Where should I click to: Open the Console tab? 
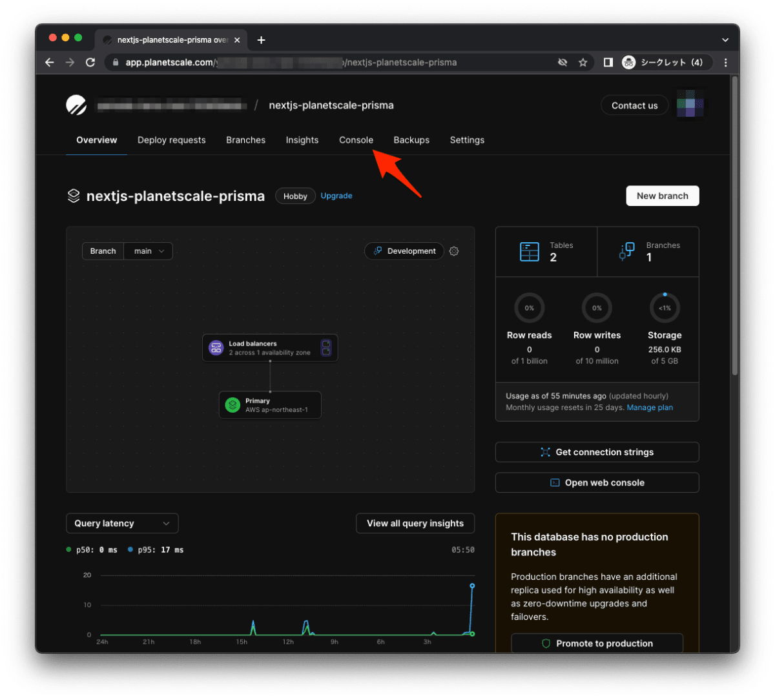(356, 140)
